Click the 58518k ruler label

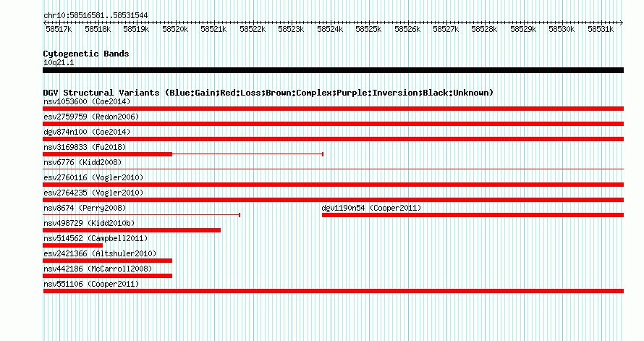[98, 29]
